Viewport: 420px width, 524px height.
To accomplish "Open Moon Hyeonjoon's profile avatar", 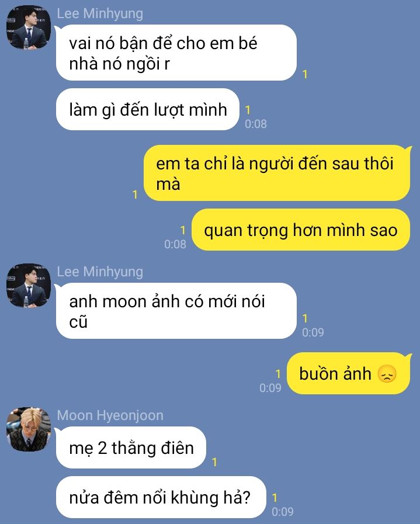I will [x=29, y=429].
